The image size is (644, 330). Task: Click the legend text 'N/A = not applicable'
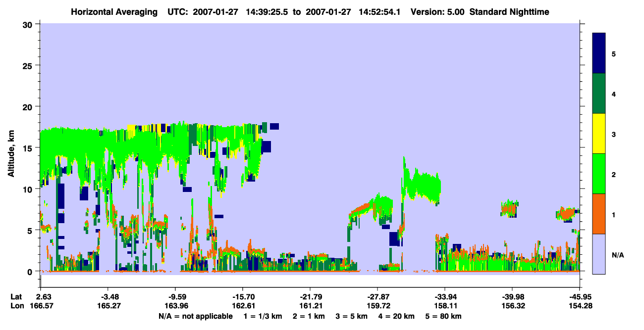(x=195, y=316)
